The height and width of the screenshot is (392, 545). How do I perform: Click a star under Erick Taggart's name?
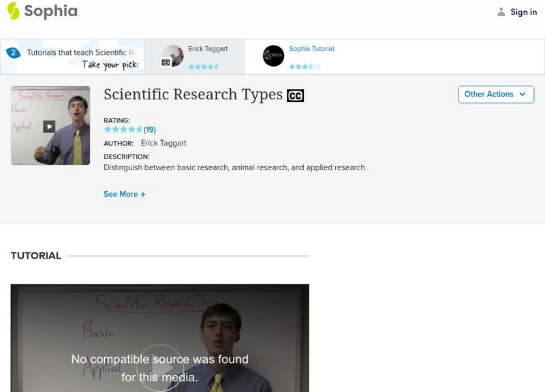pos(204,66)
